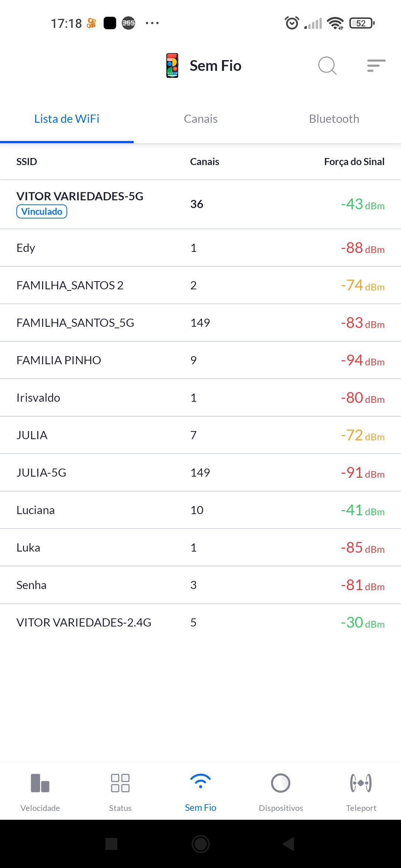Image resolution: width=401 pixels, height=868 pixels.
Task: Open the Status grid icon
Action: click(x=120, y=783)
